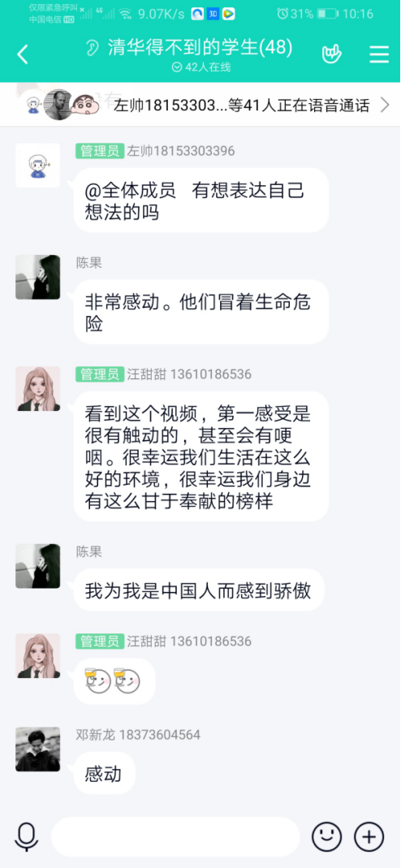Tap username 汪甜甜 13610186536 above long message
401x868 pixels.
pos(189,375)
